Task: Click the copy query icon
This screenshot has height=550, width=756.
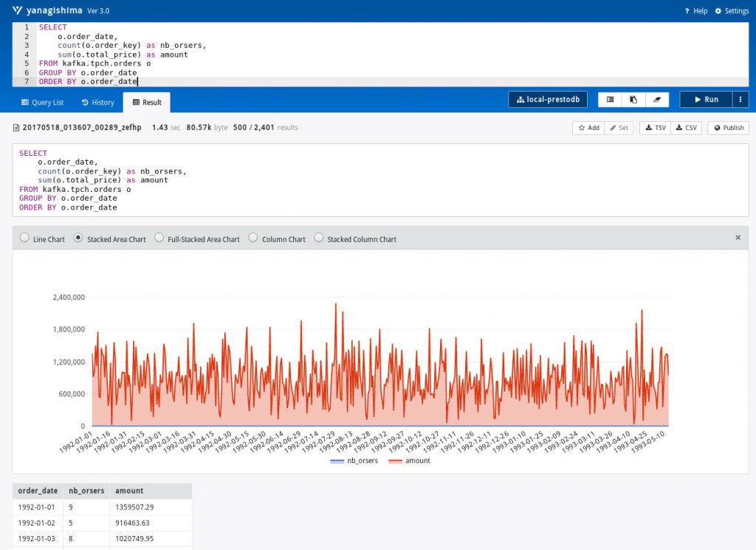Action: [x=632, y=99]
